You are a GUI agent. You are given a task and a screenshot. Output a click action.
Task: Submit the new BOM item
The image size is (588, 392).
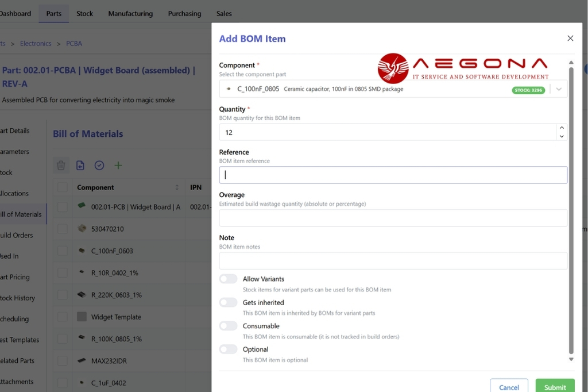555,386
